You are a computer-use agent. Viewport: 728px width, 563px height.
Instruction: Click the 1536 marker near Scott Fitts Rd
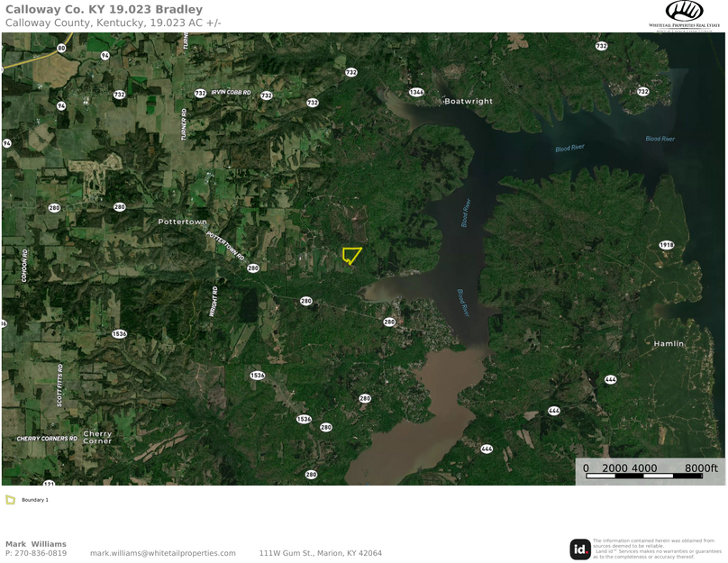point(119,333)
